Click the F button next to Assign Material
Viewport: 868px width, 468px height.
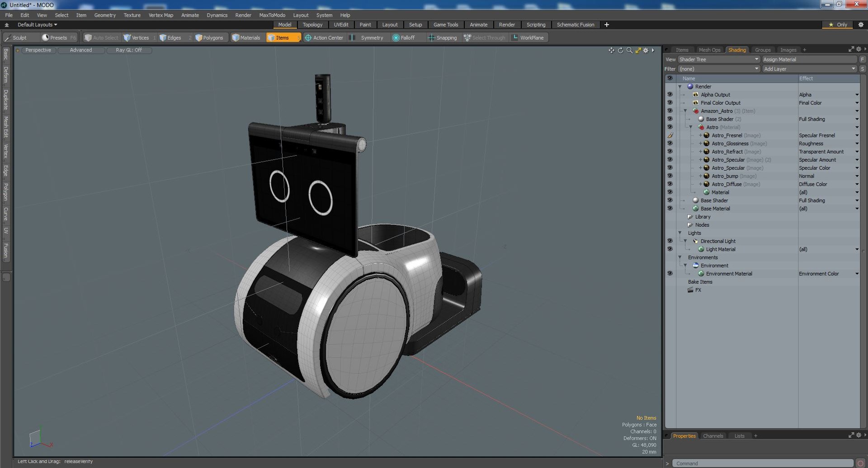(x=862, y=60)
